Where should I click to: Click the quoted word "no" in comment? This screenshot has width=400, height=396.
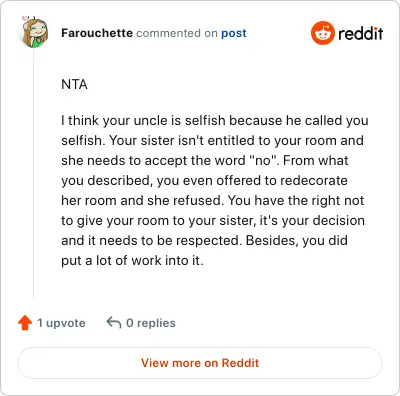pyautogui.click(x=264, y=160)
